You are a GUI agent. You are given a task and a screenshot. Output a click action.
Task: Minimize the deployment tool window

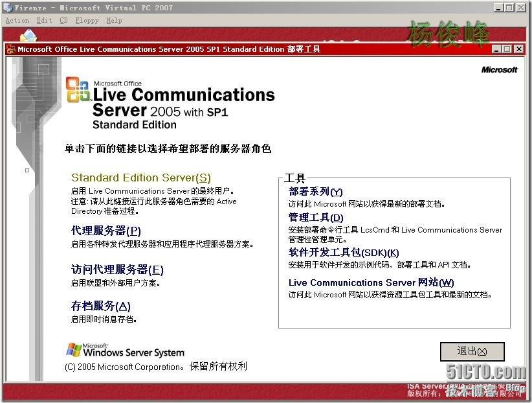tap(497, 49)
